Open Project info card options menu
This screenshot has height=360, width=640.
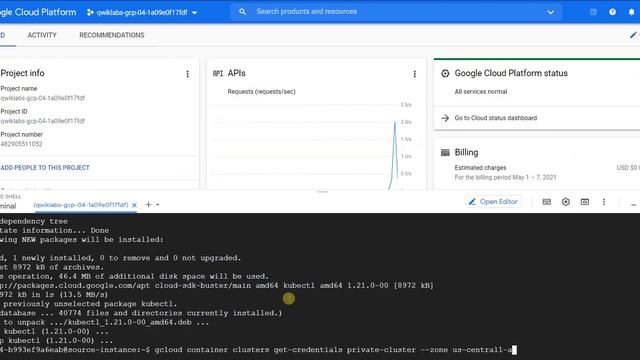187,74
